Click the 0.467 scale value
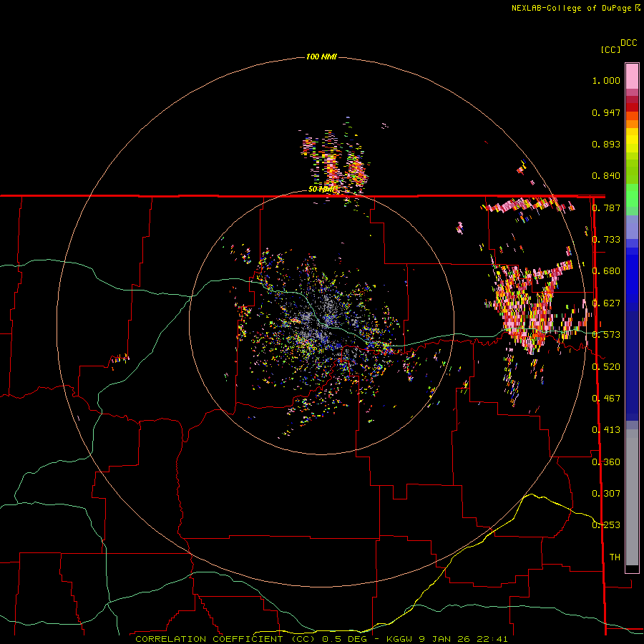 [x=606, y=399]
